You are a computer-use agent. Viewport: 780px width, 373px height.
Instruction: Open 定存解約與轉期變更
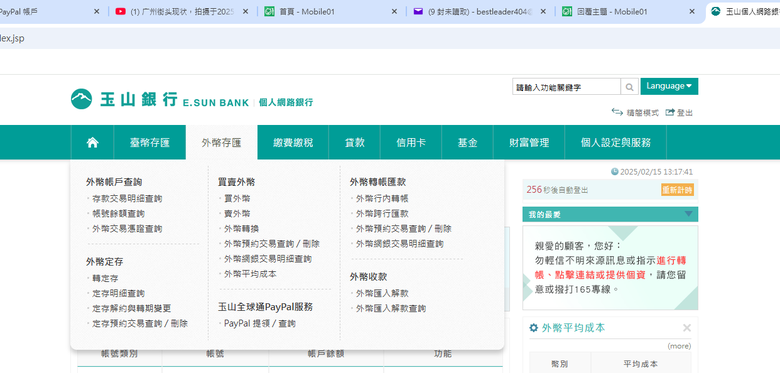point(131,308)
